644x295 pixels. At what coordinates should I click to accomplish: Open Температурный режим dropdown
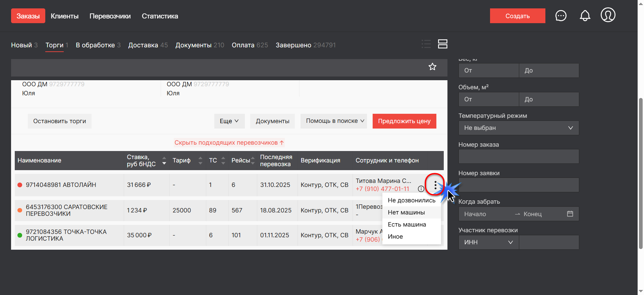tap(519, 128)
